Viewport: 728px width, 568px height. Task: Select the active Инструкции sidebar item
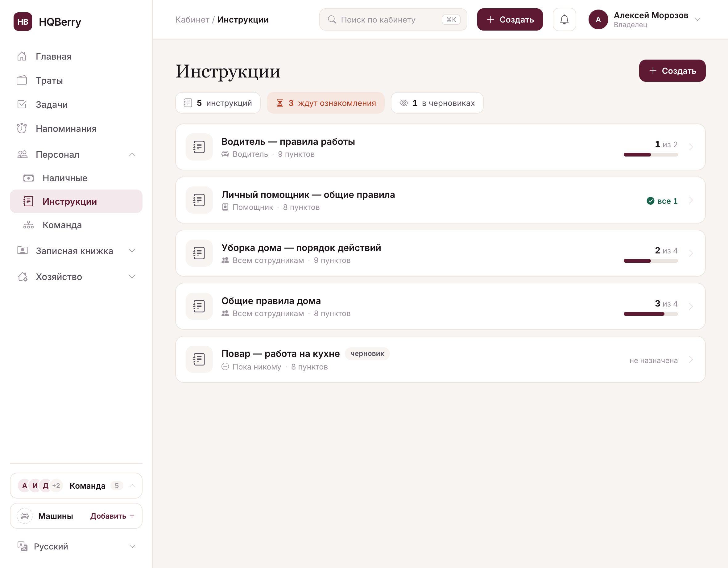[x=76, y=202]
